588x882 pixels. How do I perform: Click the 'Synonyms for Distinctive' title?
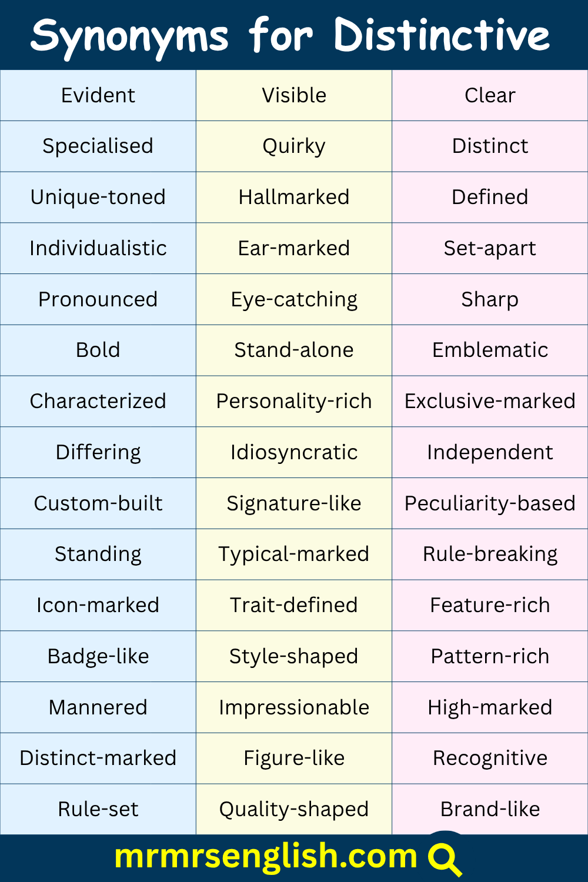pyautogui.click(x=290, y=36)
